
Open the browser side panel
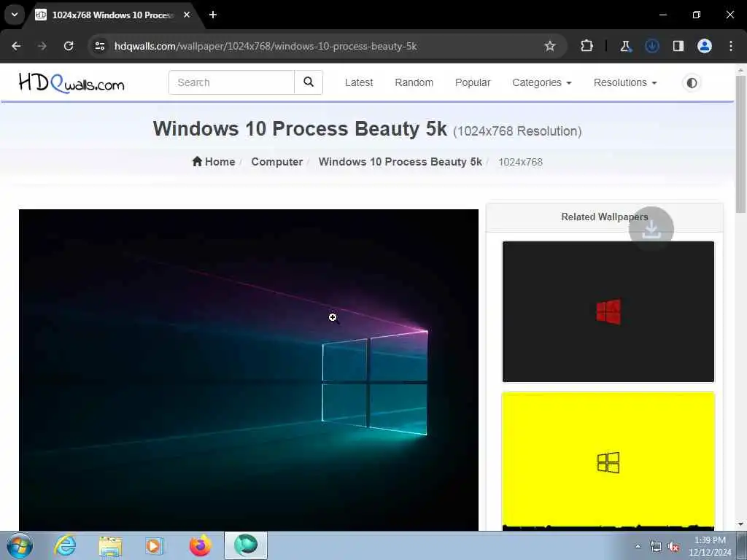pos(678,46)
